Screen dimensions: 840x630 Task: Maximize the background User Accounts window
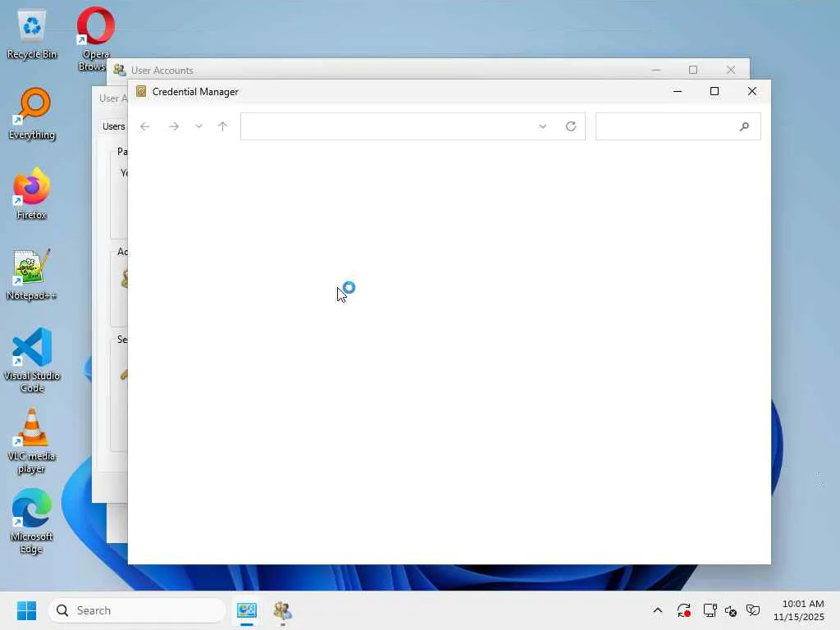coord(693,70)
